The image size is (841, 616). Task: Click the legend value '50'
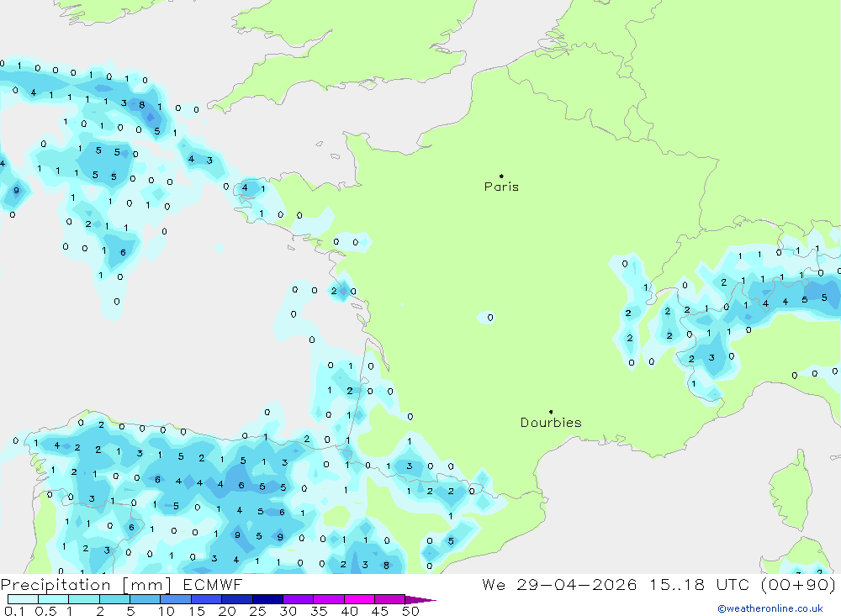[x=410, y=611]
